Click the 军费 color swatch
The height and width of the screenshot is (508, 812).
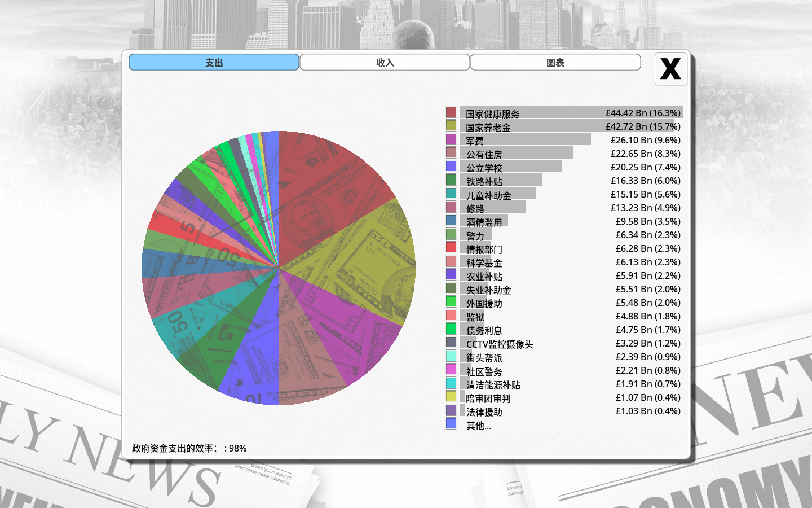click(x=451, y=139)
